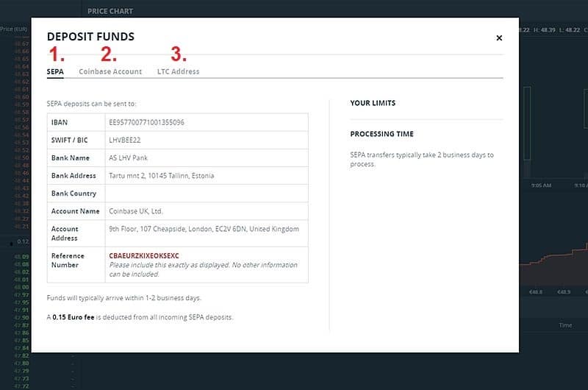588x390 pixels.
Task: Click reference number CBAEURZKIXEOKSEXC
Action: [x=144, y=255]
